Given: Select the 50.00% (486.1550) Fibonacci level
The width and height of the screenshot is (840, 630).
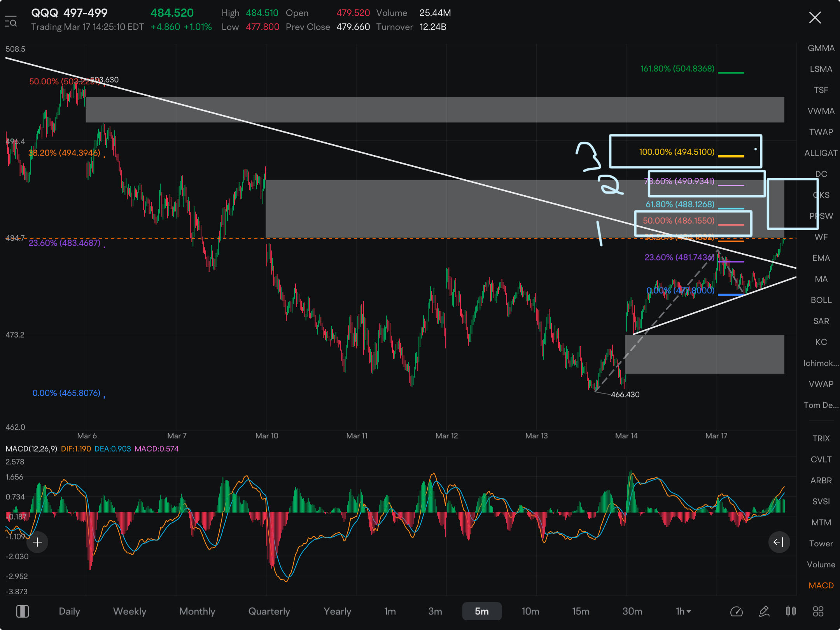Looking at the screenshot, I should point(679,221).
